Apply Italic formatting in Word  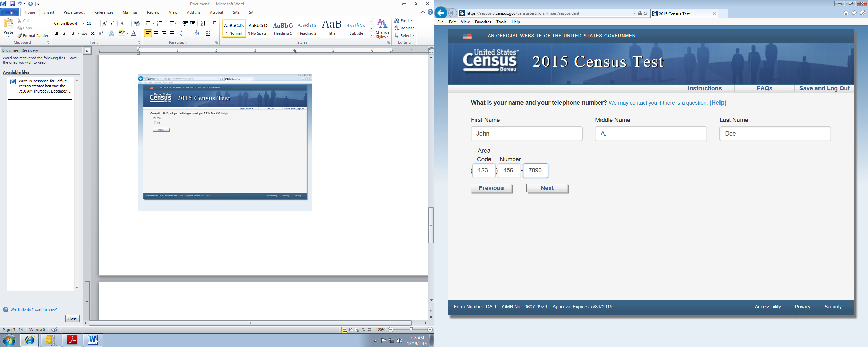(64, 33)
